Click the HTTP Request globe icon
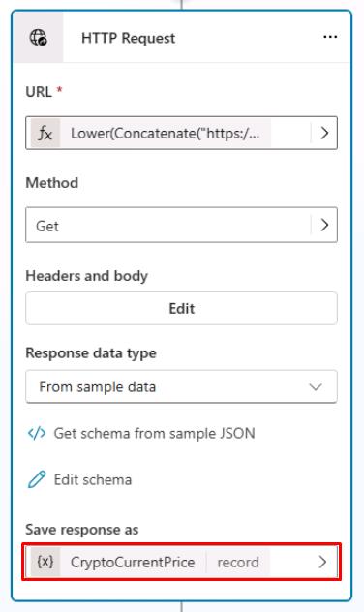Viewport: 364px width, 612px height. 39,38
